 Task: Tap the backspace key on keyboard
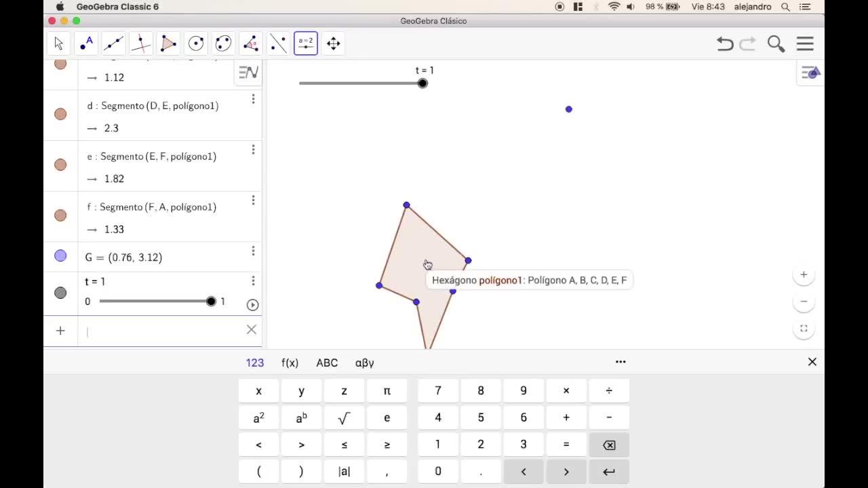click(609, 445)
